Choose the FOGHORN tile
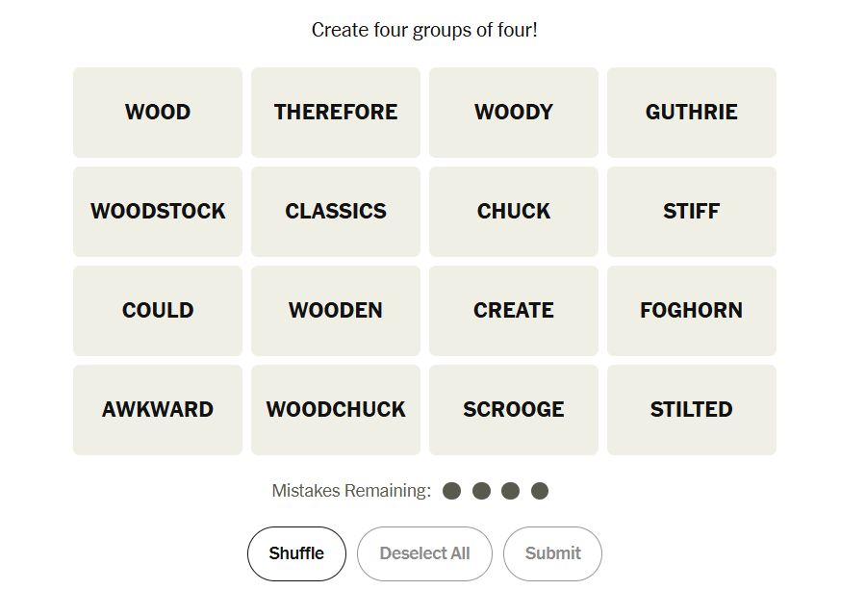 pyautogui.click(x=692, y=311)
